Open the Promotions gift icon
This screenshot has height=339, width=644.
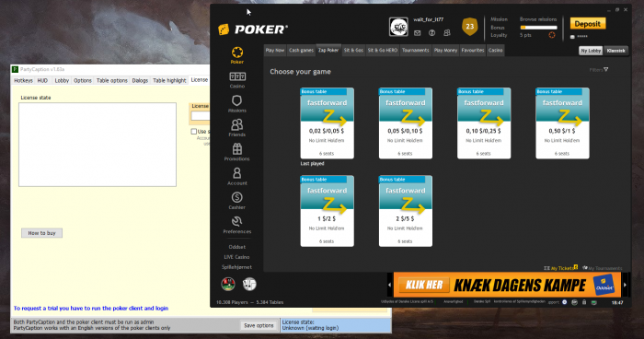[237, 148]
